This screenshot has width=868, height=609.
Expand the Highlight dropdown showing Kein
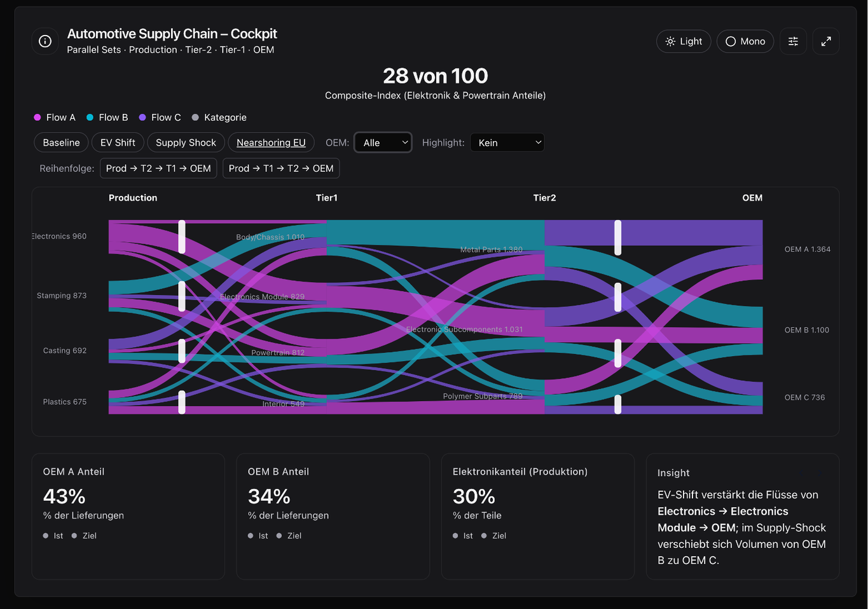click(507, 142)
